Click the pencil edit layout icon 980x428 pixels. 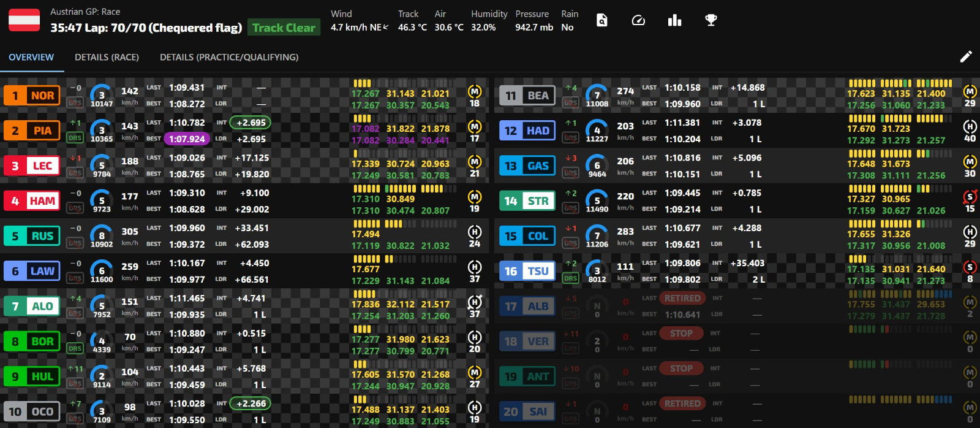(x=966, y=57)
